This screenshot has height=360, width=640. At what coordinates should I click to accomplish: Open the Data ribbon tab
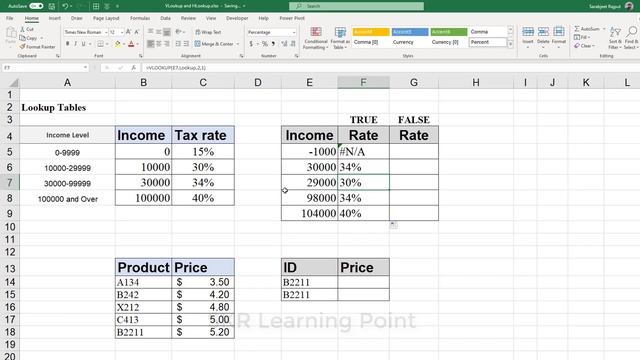coord(165,18)
